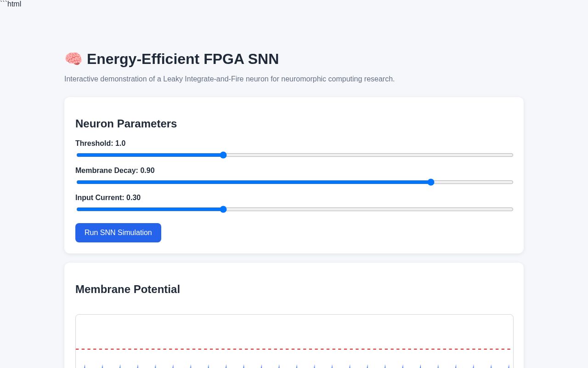Click the Run SNN Simulation button
This screenshot has width=588, height=368.
[118, 233]
